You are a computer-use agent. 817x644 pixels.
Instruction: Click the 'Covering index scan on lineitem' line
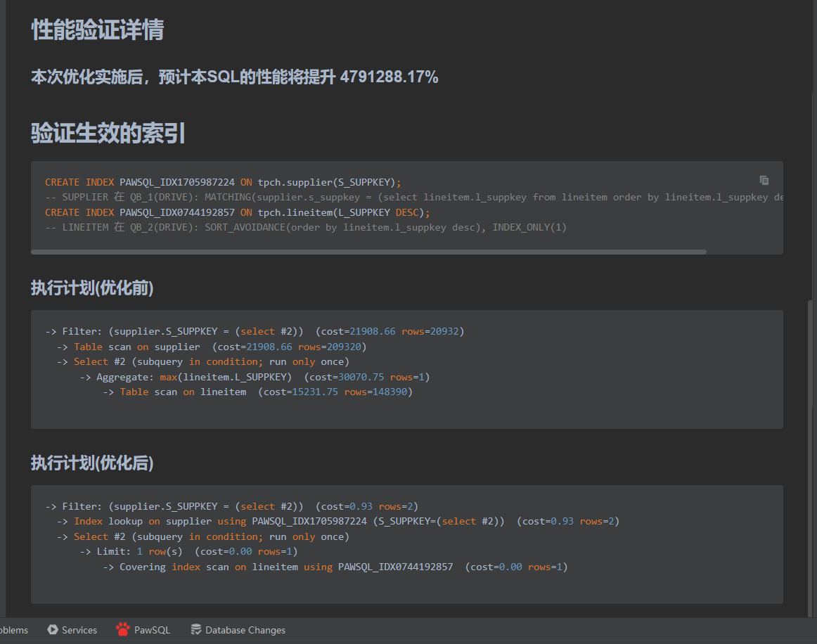tap(335, 567)
